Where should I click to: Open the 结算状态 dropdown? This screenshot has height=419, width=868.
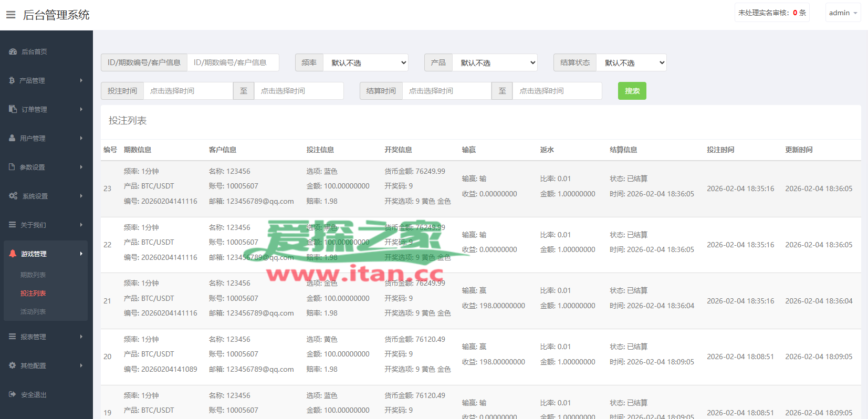click(632, 62)
